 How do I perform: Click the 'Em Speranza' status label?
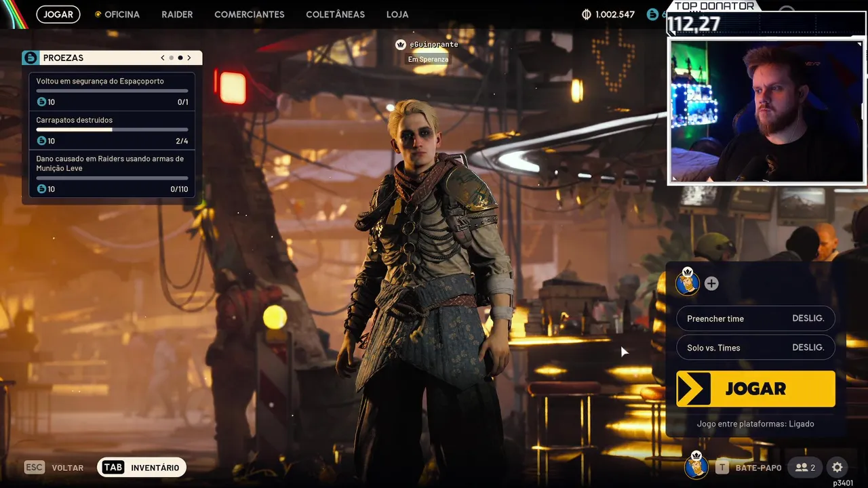click(x=429, y=60)
